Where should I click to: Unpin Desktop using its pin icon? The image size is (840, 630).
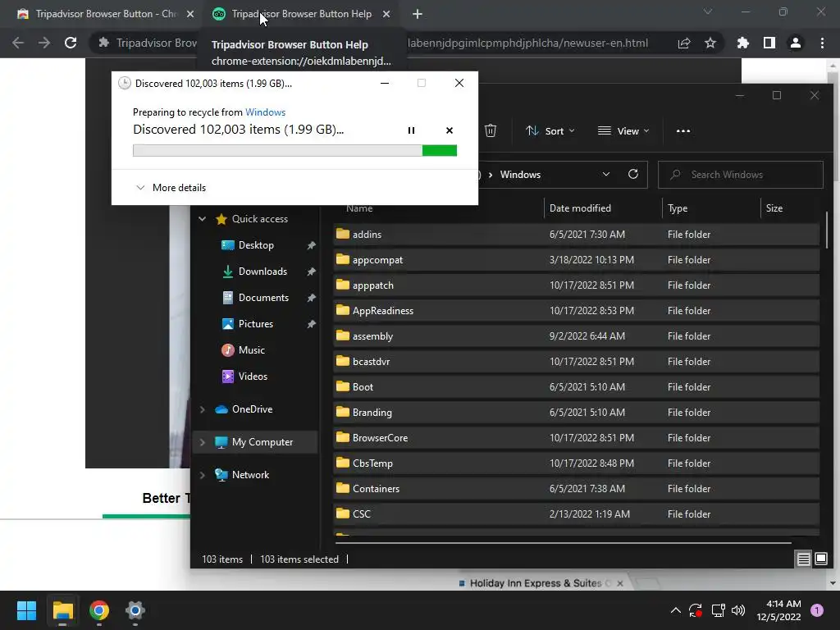point(311,245)
